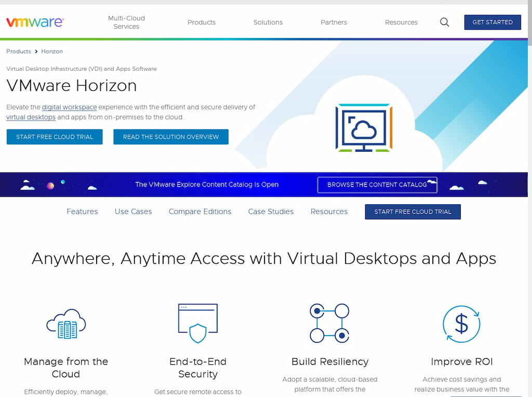The height and width of the screenshot is (397, 532).
Task: Click the Improve ROI dollar icon
Action: coord(461,323)
